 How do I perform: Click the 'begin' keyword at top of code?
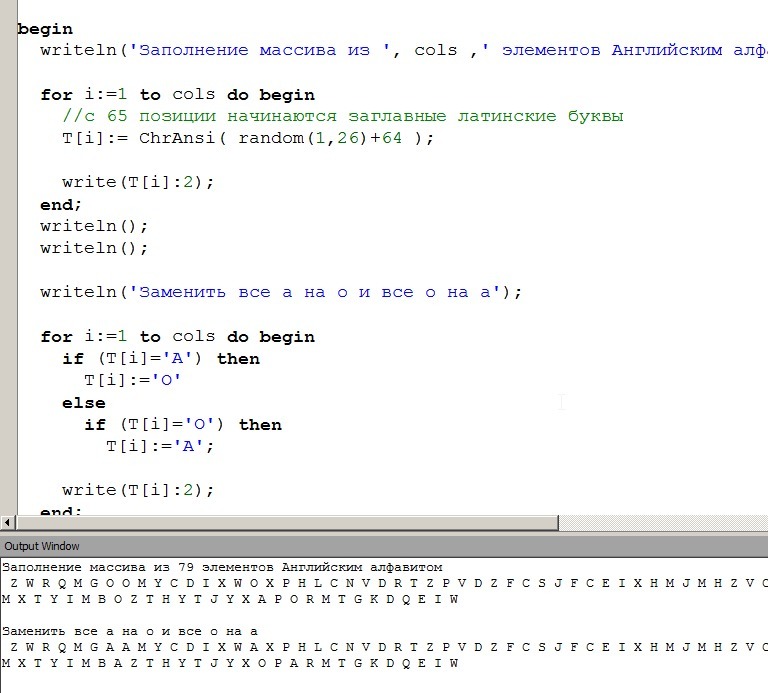(x=45, y=29)
